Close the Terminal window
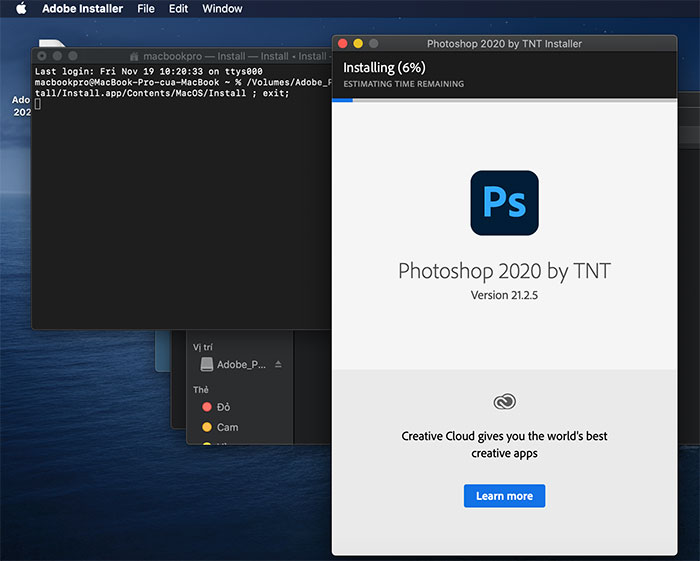Viewport: 700px width, 561px height. 42,57
